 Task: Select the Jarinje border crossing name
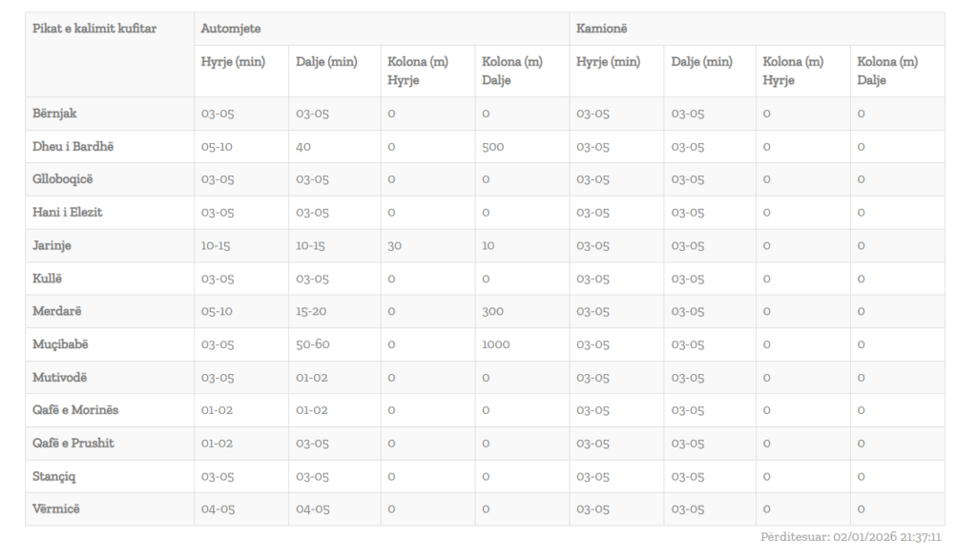(52, 245)
